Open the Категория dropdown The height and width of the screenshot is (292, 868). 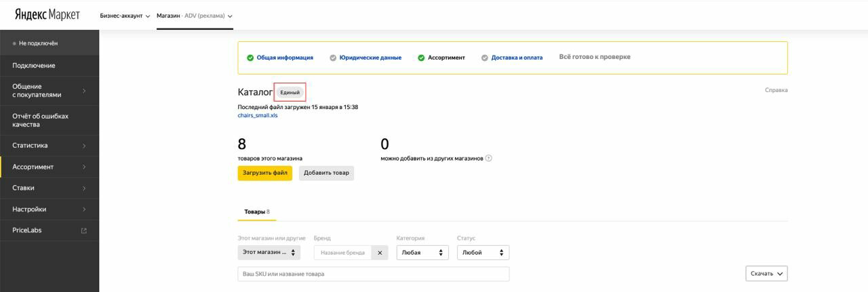point(422,253)
